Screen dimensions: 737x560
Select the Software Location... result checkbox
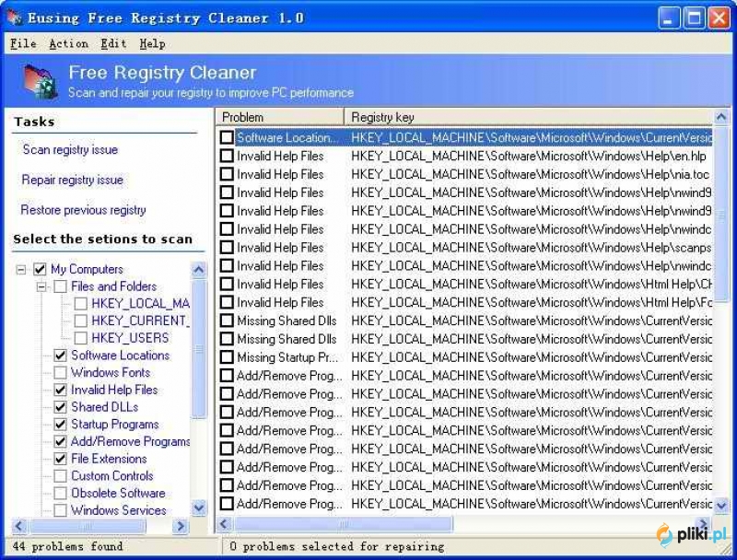[227, 137]
